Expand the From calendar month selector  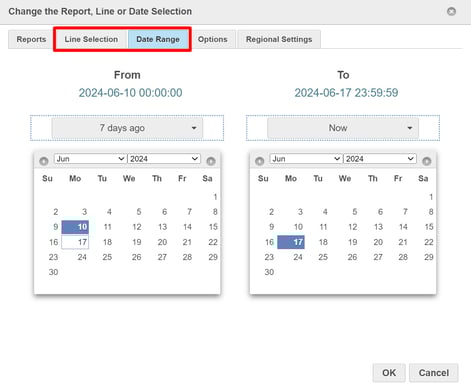coord(90,159)
